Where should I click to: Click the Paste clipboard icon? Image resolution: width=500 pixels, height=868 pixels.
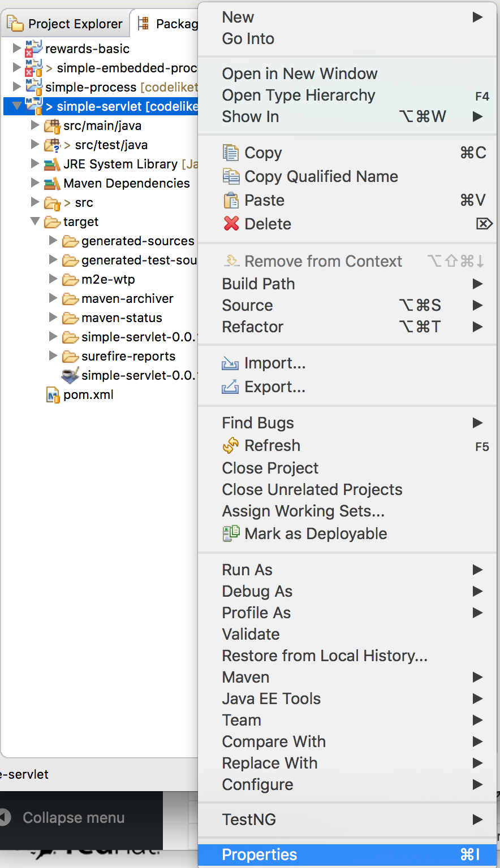pyautogui.click(x=231, y=201)
